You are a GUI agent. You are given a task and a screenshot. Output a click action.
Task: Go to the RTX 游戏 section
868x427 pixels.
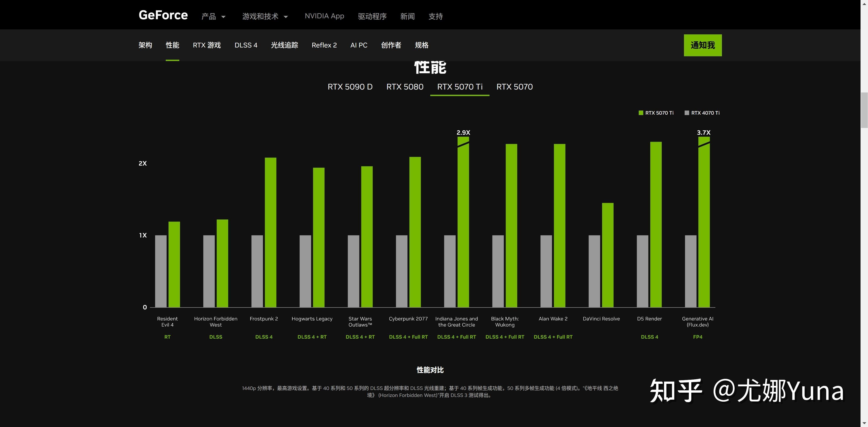point(207,45)
